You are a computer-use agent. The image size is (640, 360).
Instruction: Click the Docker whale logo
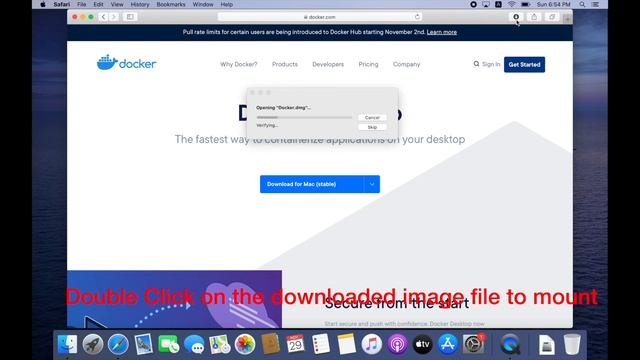[127, 62]
